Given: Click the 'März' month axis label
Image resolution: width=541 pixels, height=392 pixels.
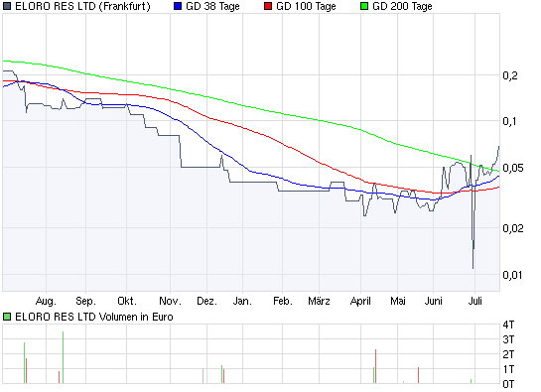Looking at the screenshot, I should [x=319, y=302].
